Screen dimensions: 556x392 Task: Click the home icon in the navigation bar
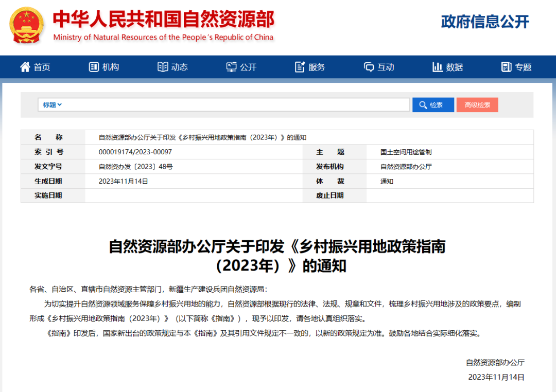tap(24, 66)
